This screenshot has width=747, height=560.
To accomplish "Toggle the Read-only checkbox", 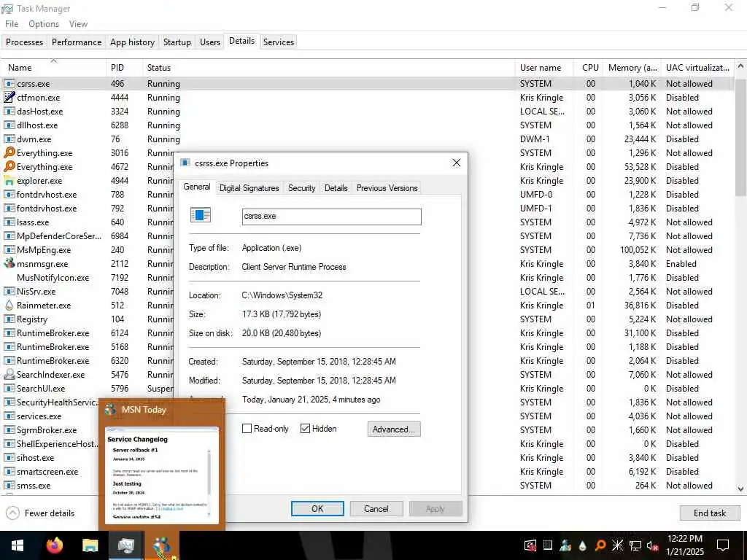I will click(247, 429).
